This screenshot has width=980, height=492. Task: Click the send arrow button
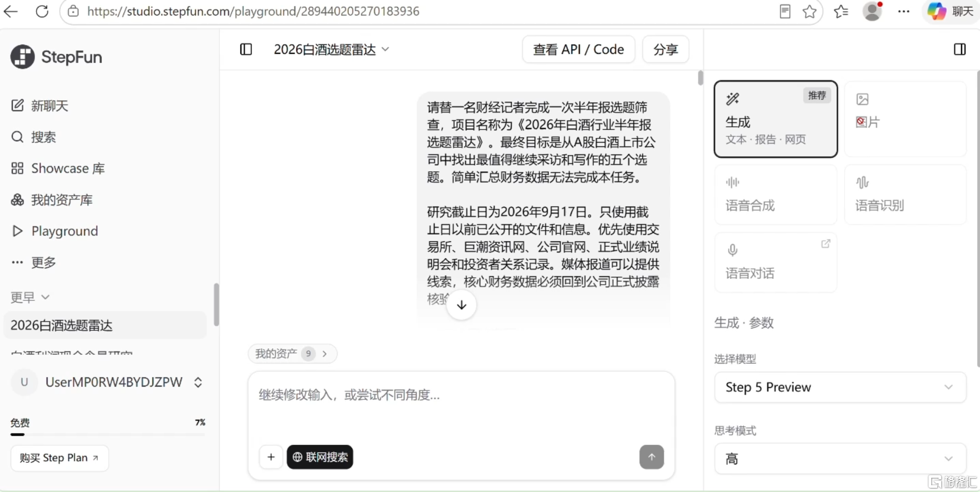coord(651,457)
